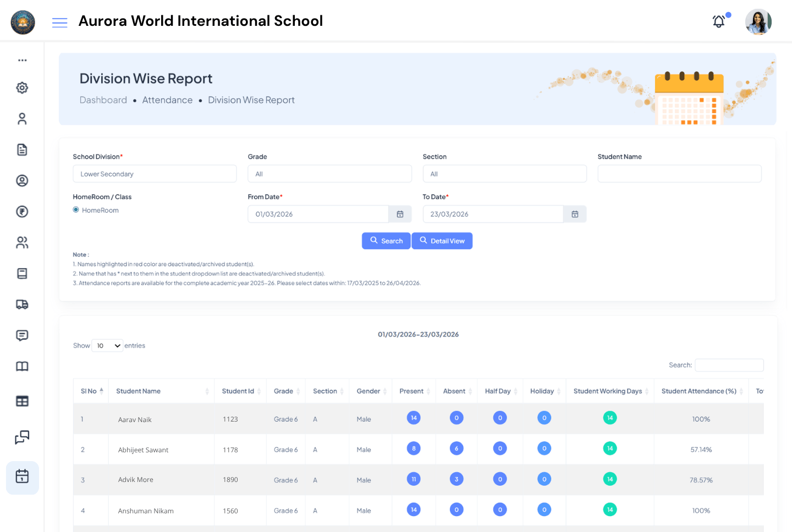Image resolution: width=792 pixels, height=532 pixels.
Task: Click the ellipsis menu at top of sidebar
Action: [x=22, y=60]
